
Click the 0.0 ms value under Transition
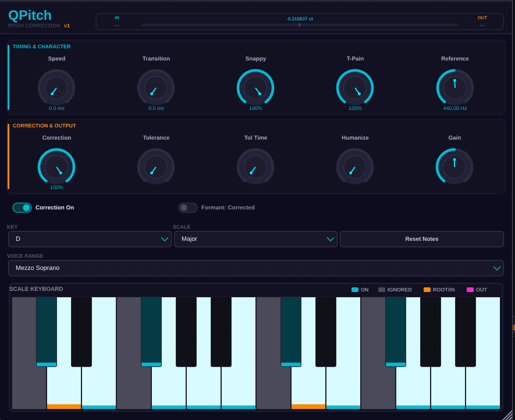156,108
